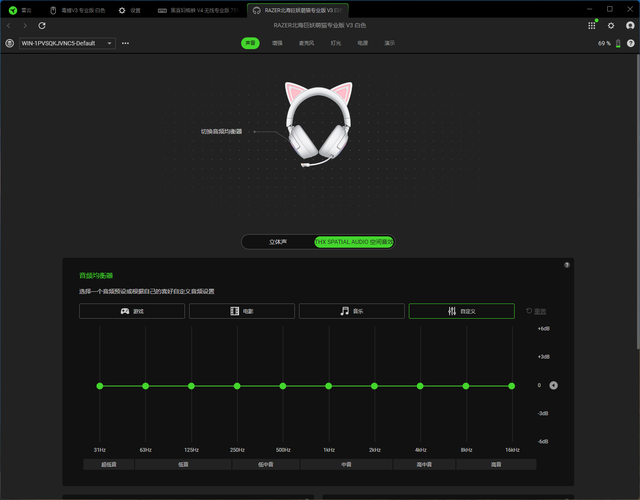The image size is (640, 500).
Task: Open the Enhancement (增强) tab
Action: point(278,43)
